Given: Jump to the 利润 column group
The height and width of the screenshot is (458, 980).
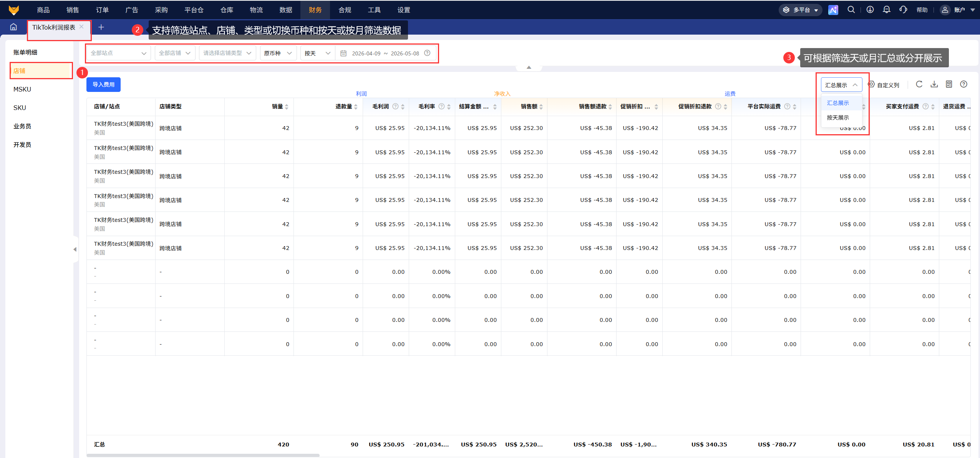Looking at the screenshot, I should (x=361, y=94).
